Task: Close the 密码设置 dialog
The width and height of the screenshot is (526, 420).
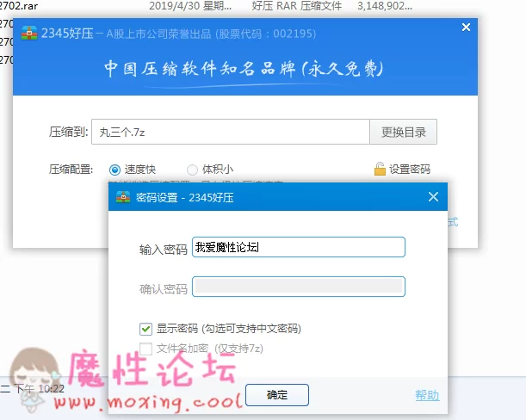Action: [433, 197]
